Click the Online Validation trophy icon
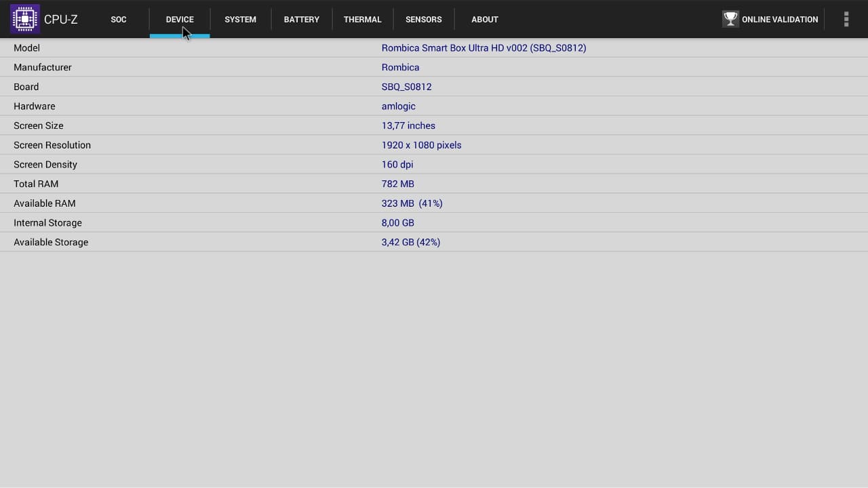 (x=730, y=19)
